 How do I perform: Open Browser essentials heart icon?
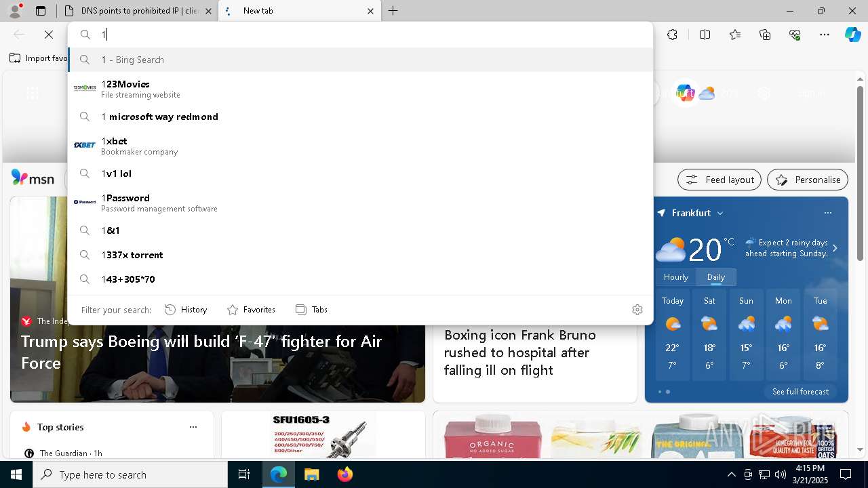795,35
